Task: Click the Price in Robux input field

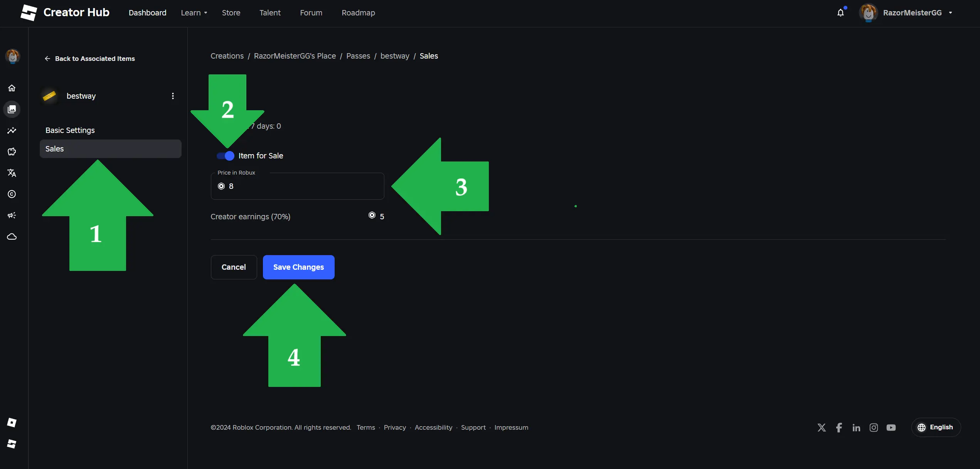Action: tap(298, 186)
